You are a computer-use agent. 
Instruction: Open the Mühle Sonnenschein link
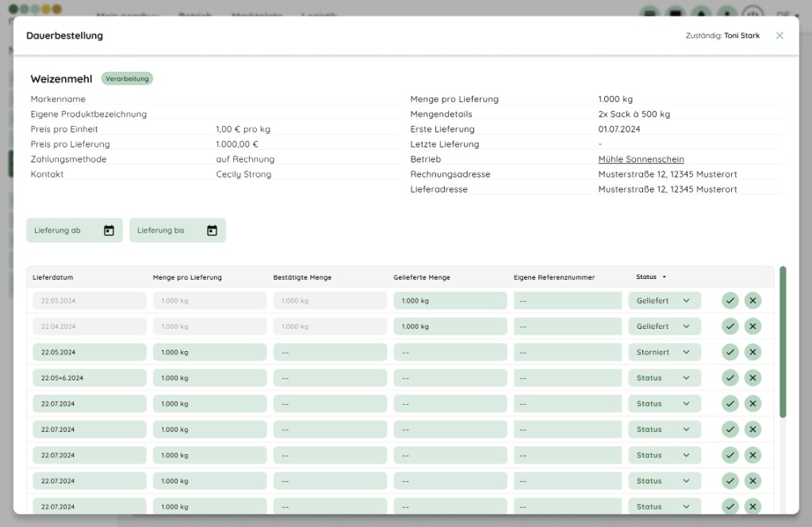tap(641, 159)
